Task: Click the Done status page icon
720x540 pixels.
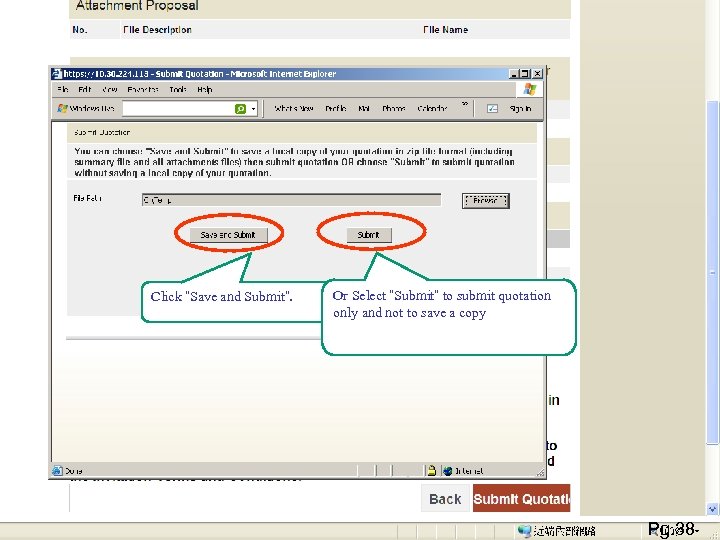Action: pos(57,471)
